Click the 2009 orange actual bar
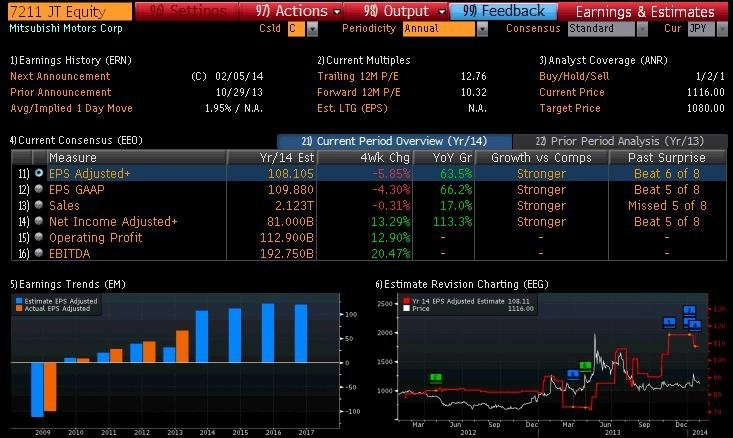 coord(50,387)
